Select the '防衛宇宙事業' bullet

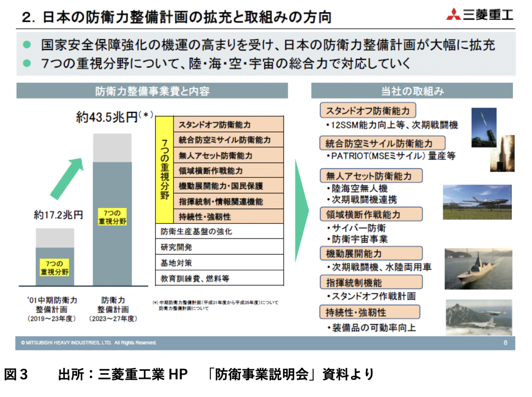(x=357, y=239)
